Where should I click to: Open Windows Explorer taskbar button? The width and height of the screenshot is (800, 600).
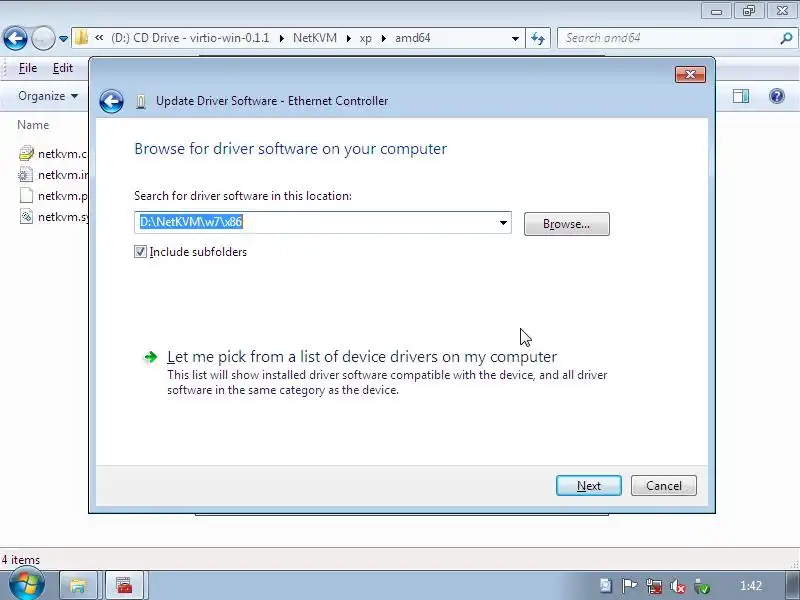pyautogui.click(x=78, y=585)
